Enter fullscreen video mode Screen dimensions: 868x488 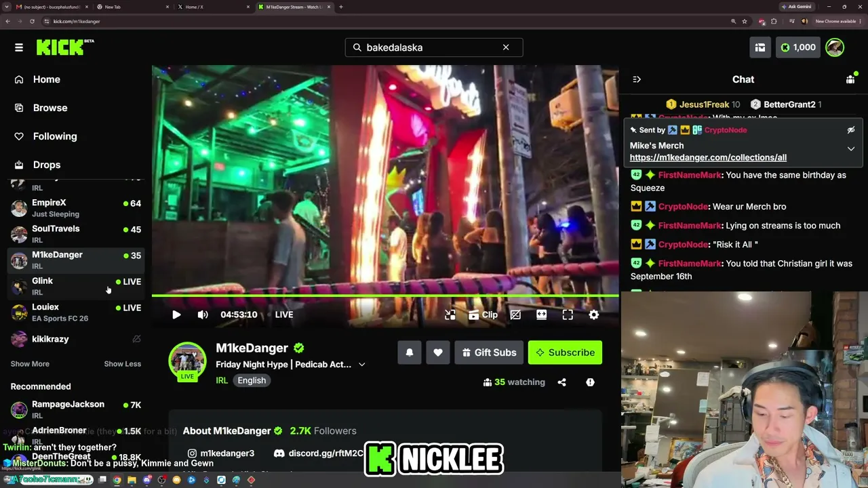[568, 314]
